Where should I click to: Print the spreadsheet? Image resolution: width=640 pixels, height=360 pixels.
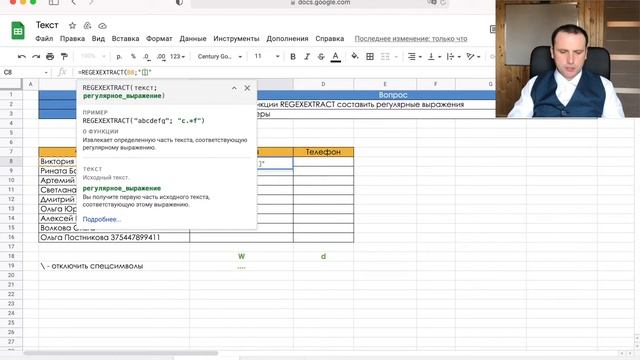pyautogui.click(x=50, y=57)
